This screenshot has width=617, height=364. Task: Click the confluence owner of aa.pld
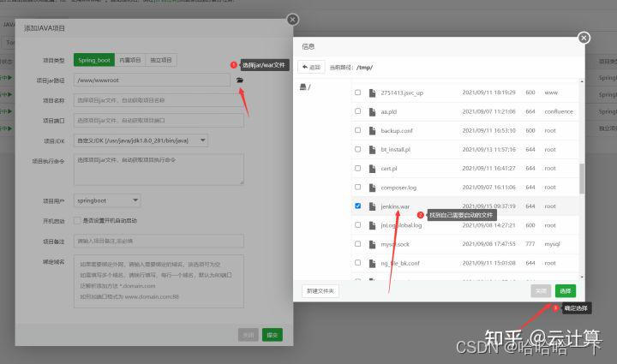click(559, 111)
